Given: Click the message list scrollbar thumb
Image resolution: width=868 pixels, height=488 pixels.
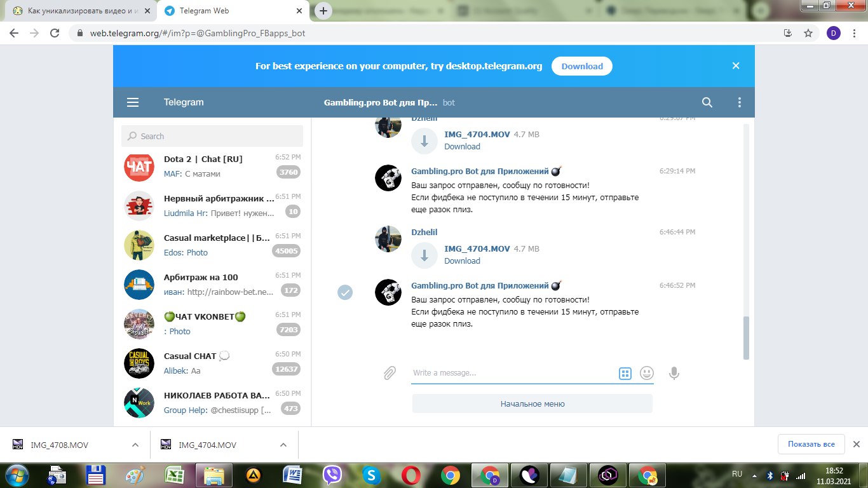Looking at the screenshot, I should (747, 338).
